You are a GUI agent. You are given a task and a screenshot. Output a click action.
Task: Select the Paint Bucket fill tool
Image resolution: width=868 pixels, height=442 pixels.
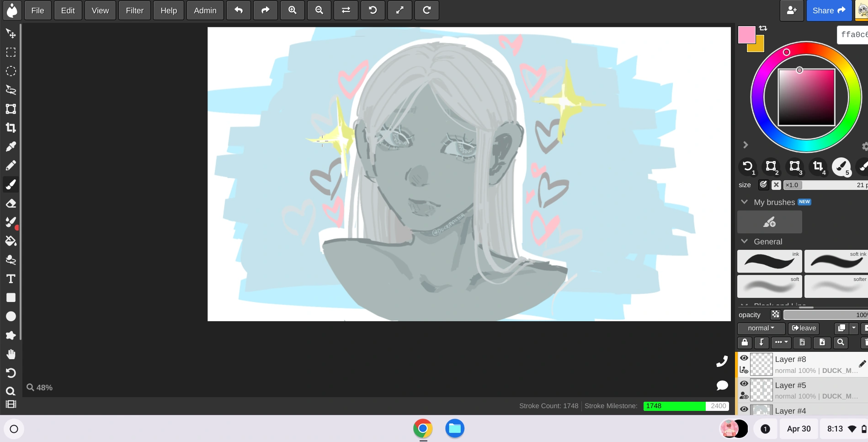[x=11, y=241]
